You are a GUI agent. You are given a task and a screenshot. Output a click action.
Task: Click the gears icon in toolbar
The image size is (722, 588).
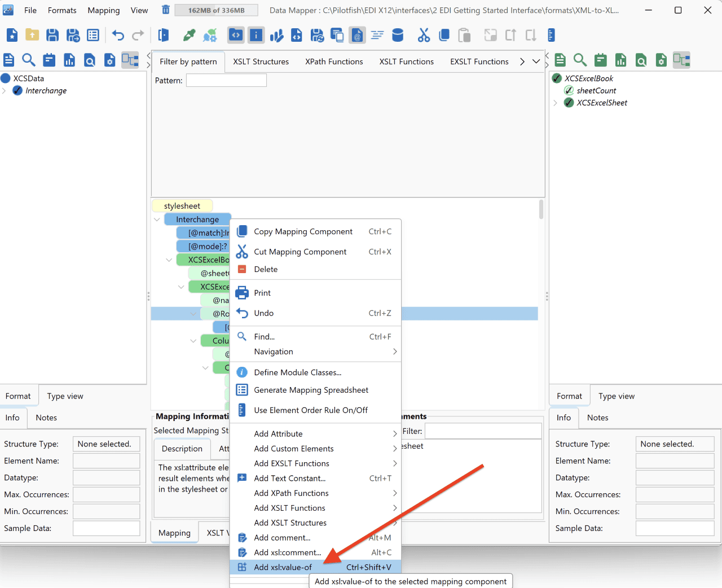[x=210, y=36]
